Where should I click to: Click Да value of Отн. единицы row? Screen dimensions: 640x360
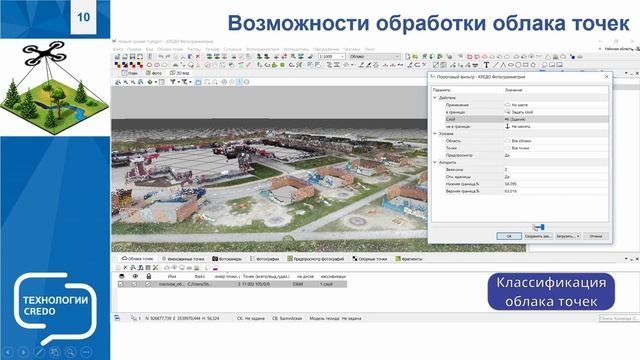[x=507, y=177]
